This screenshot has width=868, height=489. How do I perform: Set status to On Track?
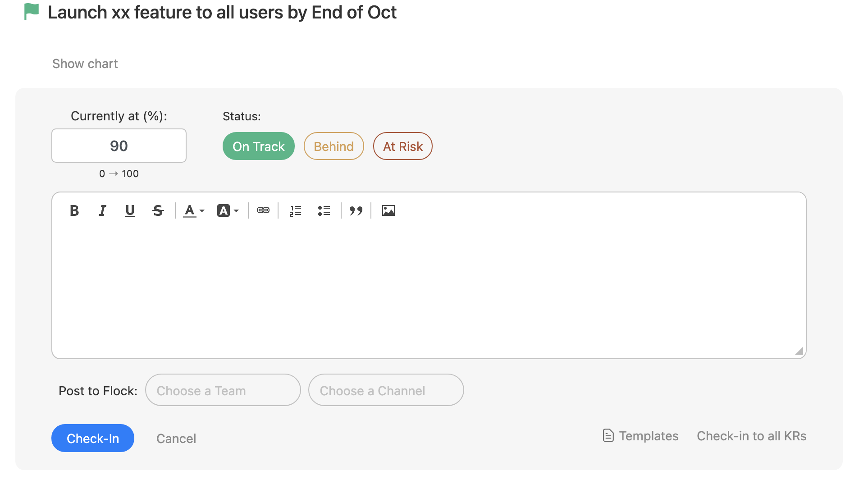click(x=259, y=146)
